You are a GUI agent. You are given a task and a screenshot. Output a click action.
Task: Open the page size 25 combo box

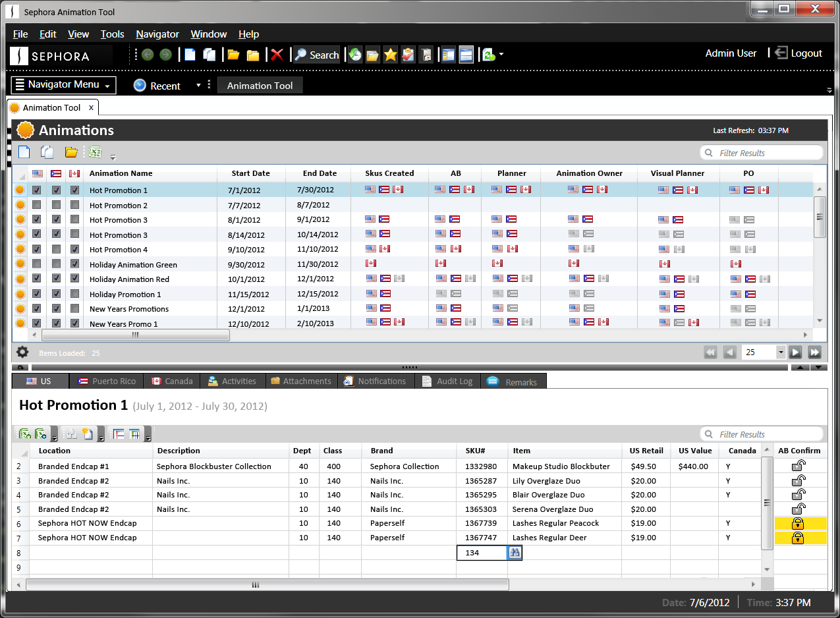pyautogui.click(x=764, y=352)
